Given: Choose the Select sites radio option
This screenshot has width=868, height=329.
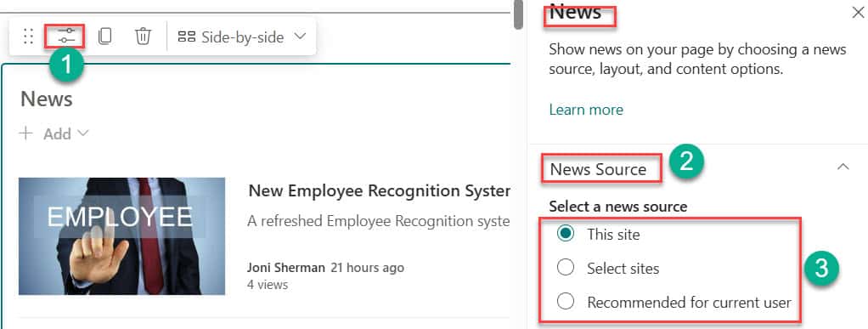Looking at the screenshot, I should tap(565, 269).
